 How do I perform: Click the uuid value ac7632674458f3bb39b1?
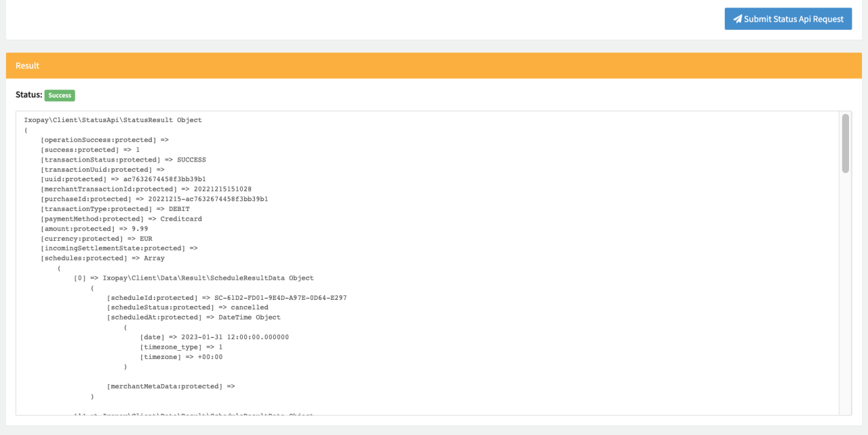click(x=164, y=179)
